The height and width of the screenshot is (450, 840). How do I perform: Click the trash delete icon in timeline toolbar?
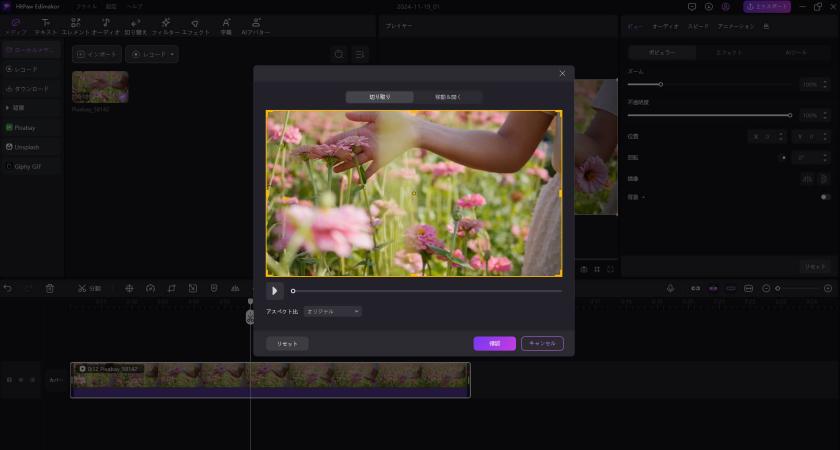click(50, 288)
